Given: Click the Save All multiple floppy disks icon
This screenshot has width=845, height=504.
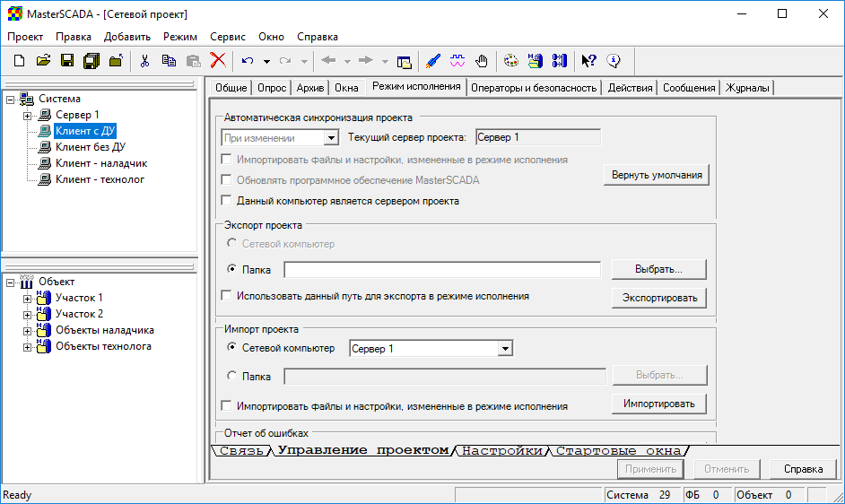Looking at the screenshot, I should tap(91, 60).
